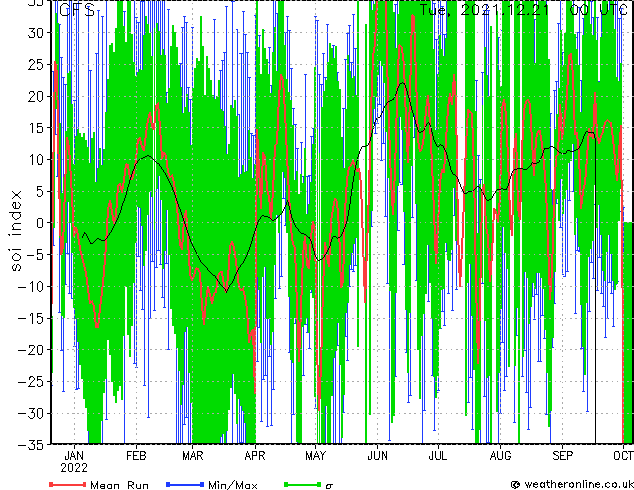Screen dimensions: 634x490
Task: Click the 25 y-axis value
Action: click(35, 64)
